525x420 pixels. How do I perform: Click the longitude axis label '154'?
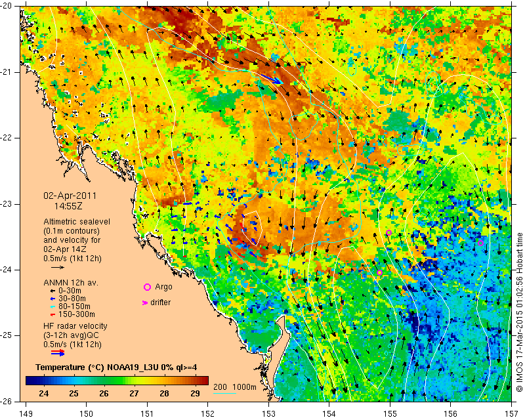pos(329,414)
